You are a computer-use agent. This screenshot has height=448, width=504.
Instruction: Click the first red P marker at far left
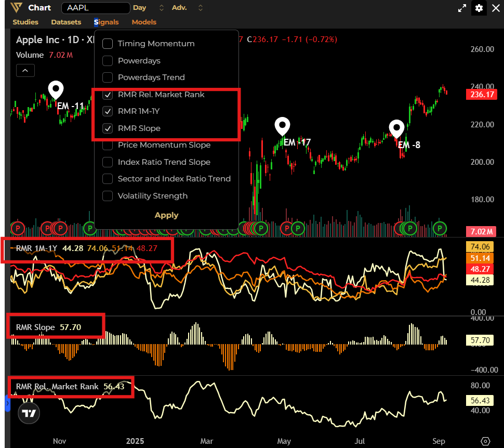click(x=18, y=229)
